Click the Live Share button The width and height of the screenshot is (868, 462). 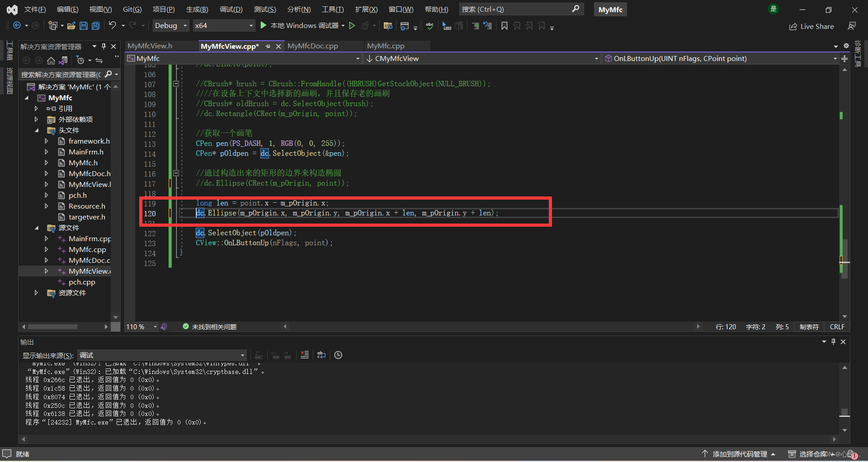[811, 26]
